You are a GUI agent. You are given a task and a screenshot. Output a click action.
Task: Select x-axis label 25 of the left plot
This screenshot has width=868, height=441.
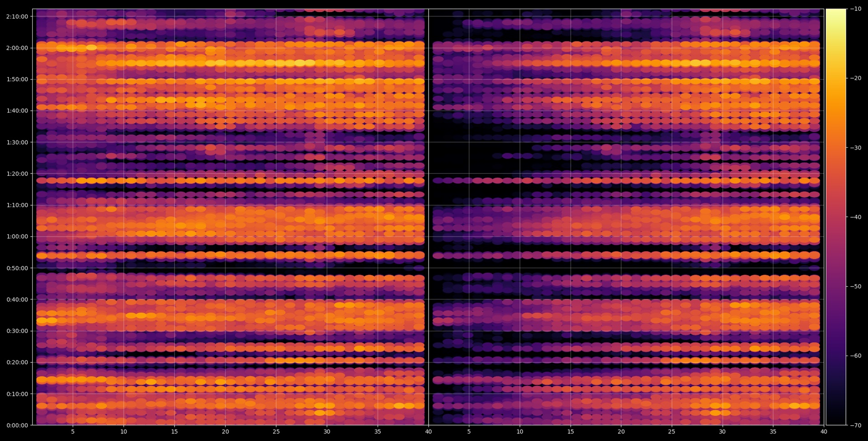click(276, 432)
